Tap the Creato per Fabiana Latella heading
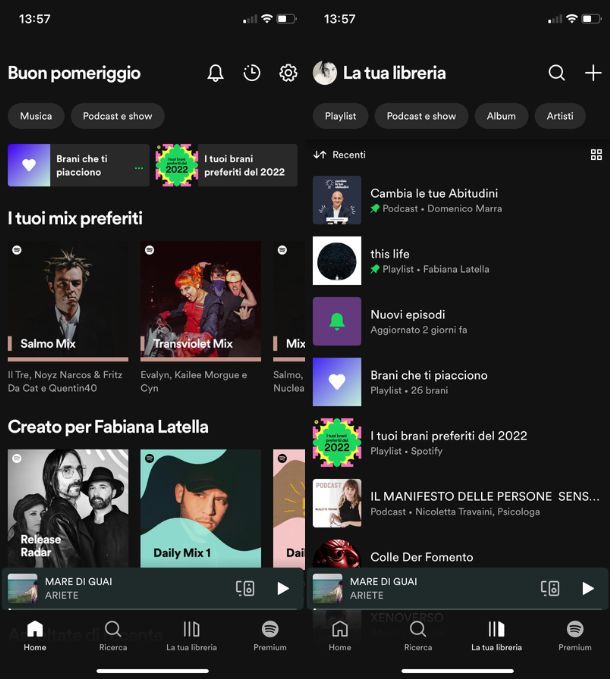Image resolution: width=610 pixels, height=679 pixels. coord(108,427)
